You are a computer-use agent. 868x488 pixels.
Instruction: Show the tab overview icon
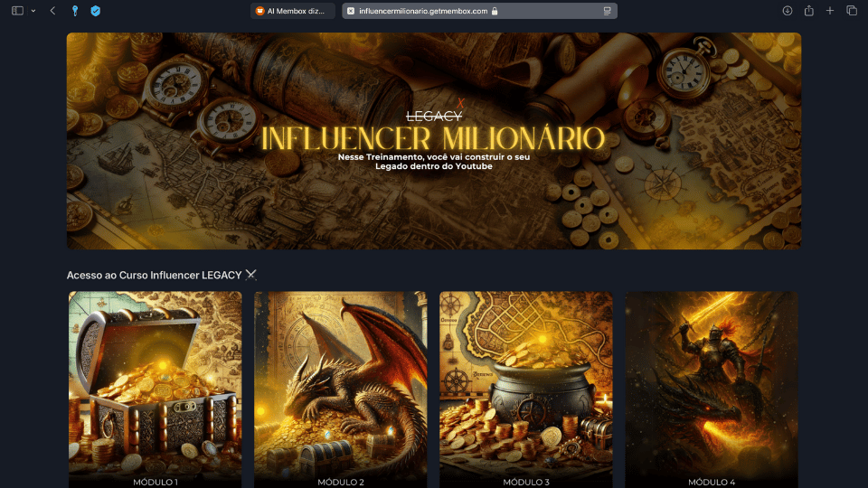click(852, 11)
